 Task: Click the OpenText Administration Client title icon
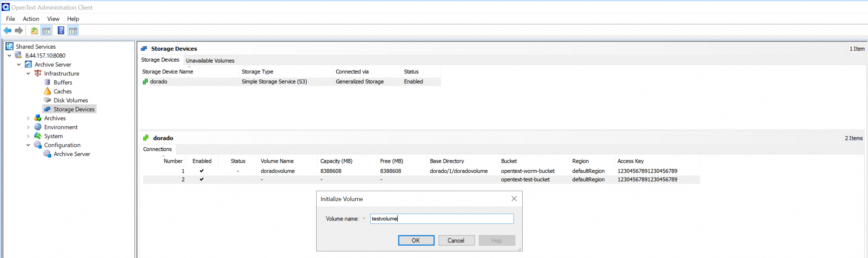pos(5,7)
